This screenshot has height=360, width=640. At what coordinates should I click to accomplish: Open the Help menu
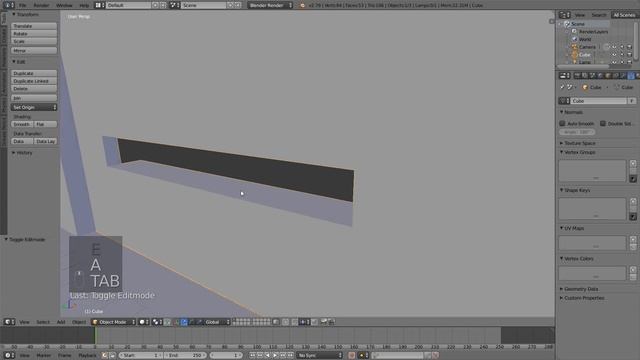[x=84, y=5]
